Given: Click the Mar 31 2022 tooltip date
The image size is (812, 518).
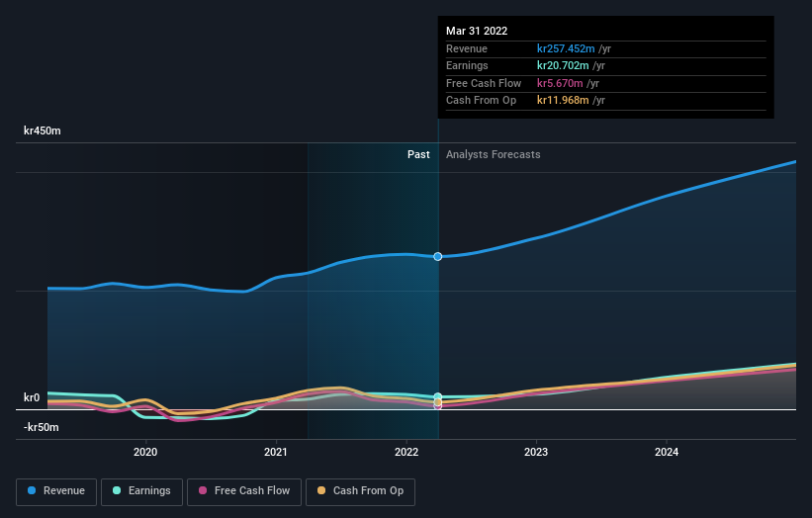Looking at the screenshot, I should click(477, 31).
